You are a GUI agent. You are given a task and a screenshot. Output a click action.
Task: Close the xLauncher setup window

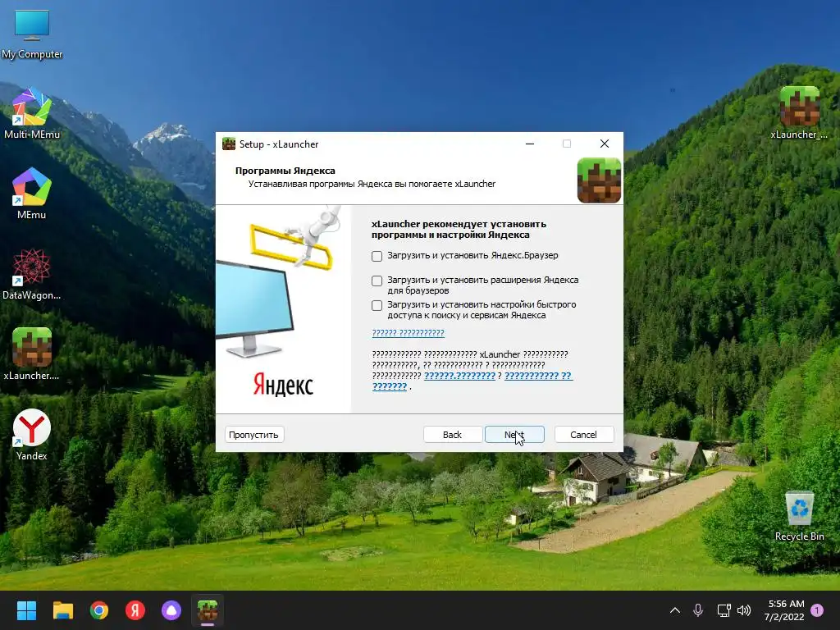coord(605,144)
